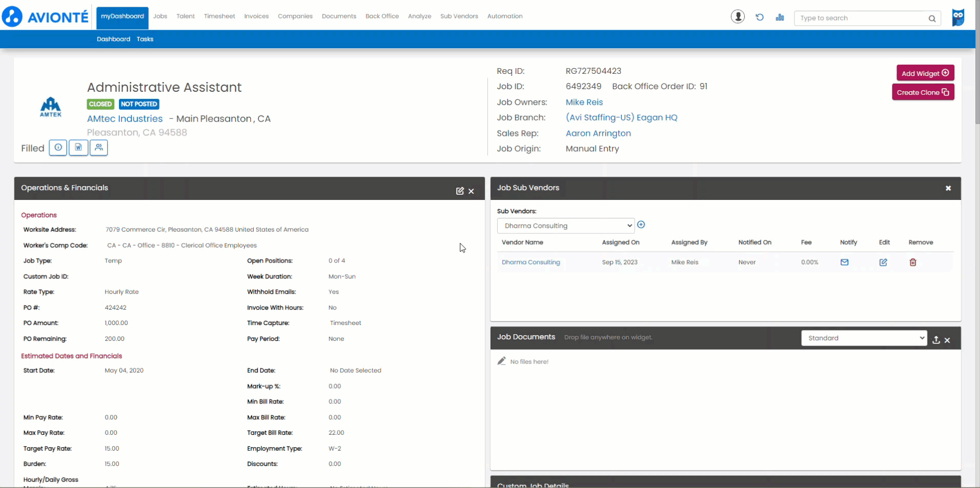Click the CLOSED status badge

click(x=100, y=104)
